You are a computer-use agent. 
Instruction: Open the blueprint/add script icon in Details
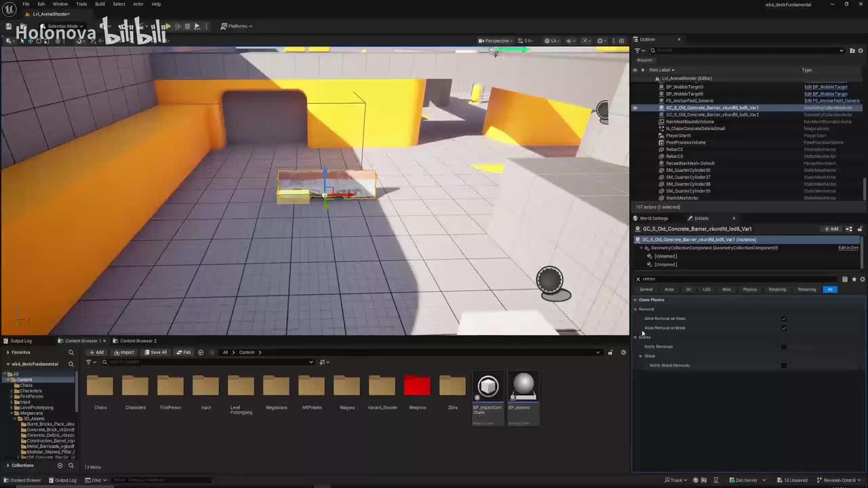click(x=849, y=229)
